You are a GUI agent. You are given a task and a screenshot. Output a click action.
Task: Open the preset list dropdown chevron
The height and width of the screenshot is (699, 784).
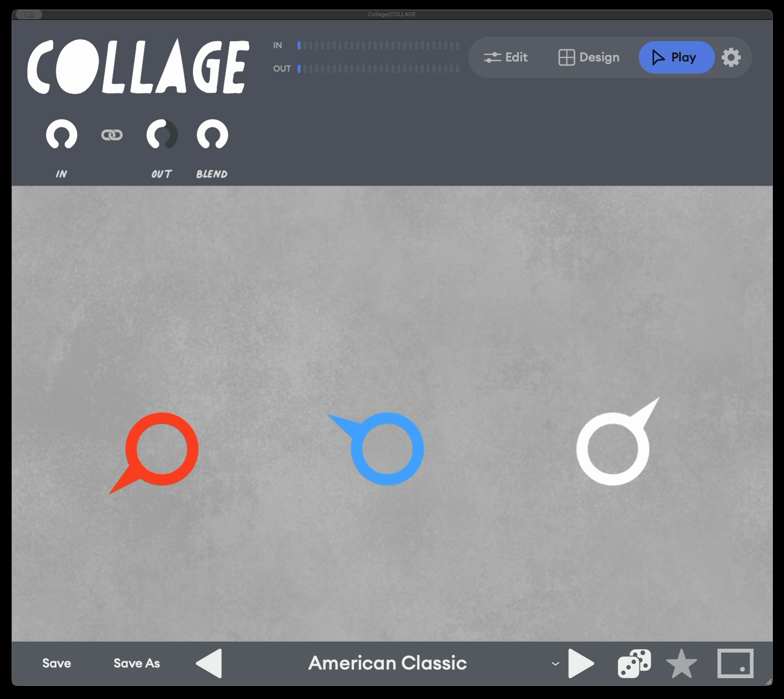point(555,663)
